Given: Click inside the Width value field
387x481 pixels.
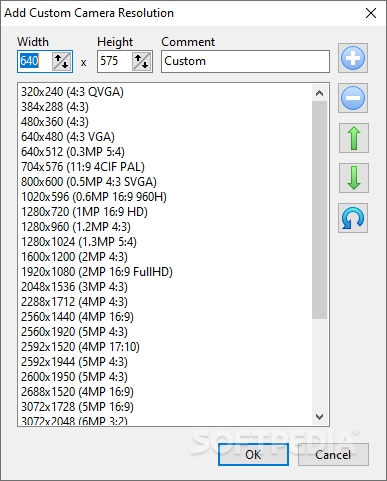Looking at the screenshot, I should click(x=35, y=61).
